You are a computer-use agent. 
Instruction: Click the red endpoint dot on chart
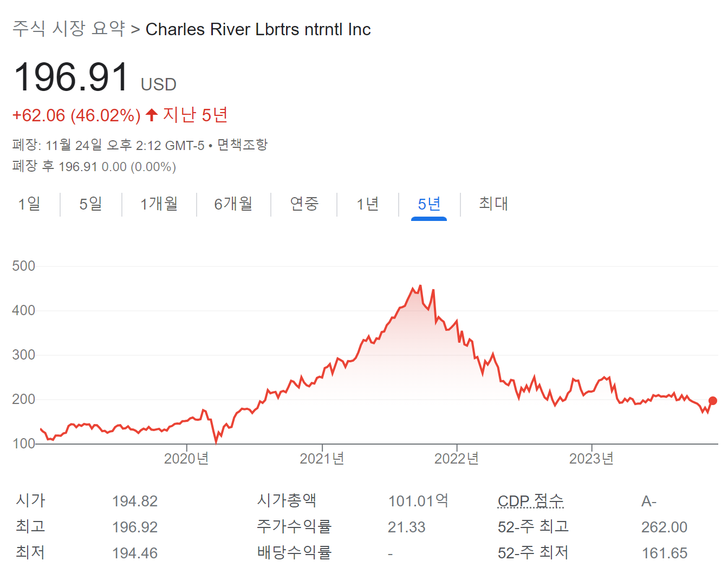point(713,401)
